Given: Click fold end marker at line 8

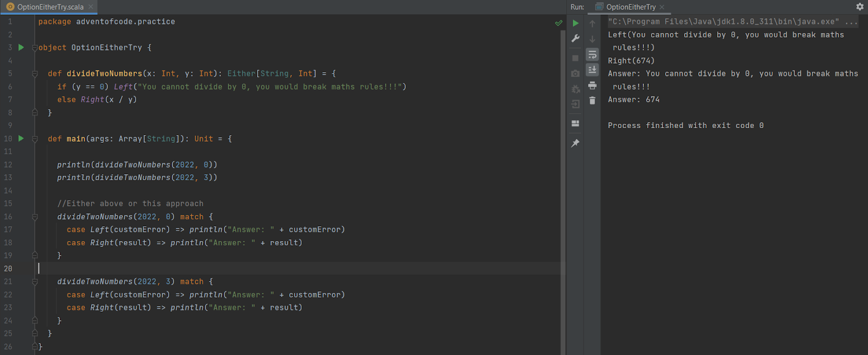Looking at the screenshot, I should click(35, 112).
